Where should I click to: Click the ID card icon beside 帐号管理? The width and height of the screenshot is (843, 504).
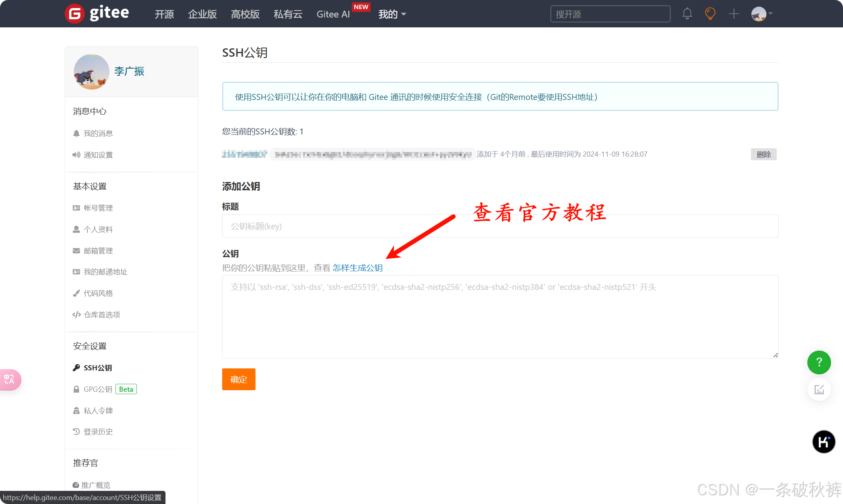(x=77, y=208)
